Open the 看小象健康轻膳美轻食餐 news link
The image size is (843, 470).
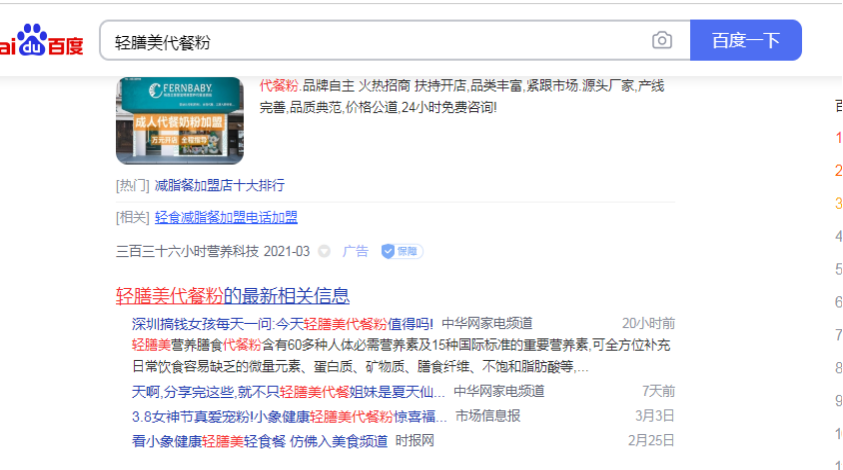coord(260,441)
